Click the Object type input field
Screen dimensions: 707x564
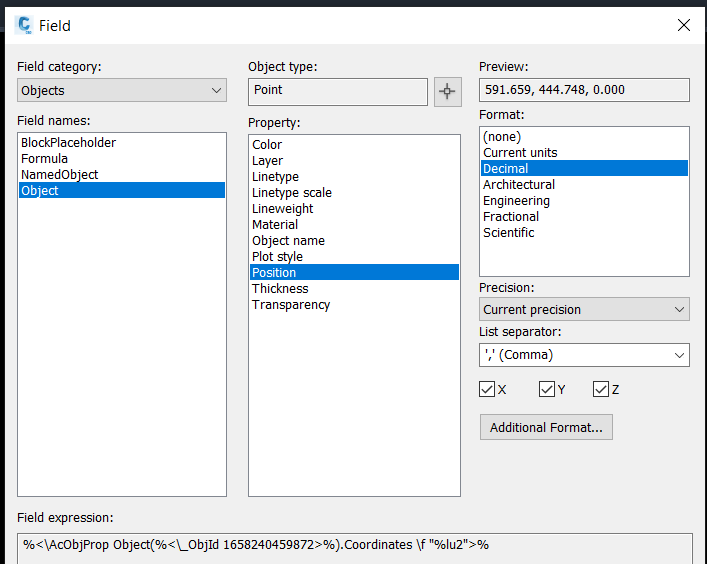point(338,92)
